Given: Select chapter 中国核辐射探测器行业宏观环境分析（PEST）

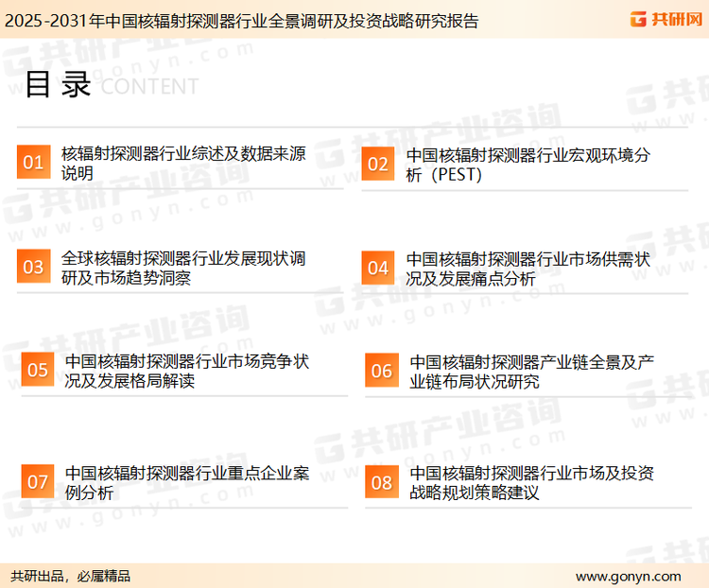Looking at the screenshot, I should tap(528, 164).
